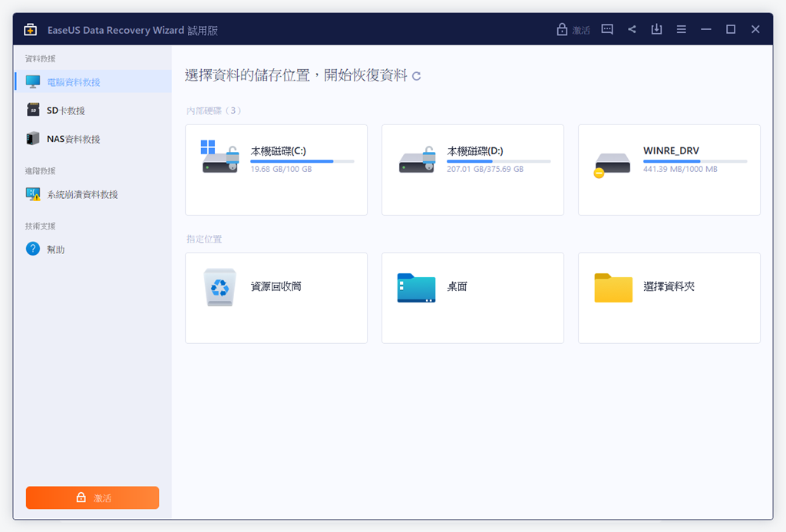Click the D: drive icon with lock

click(417, 160)
